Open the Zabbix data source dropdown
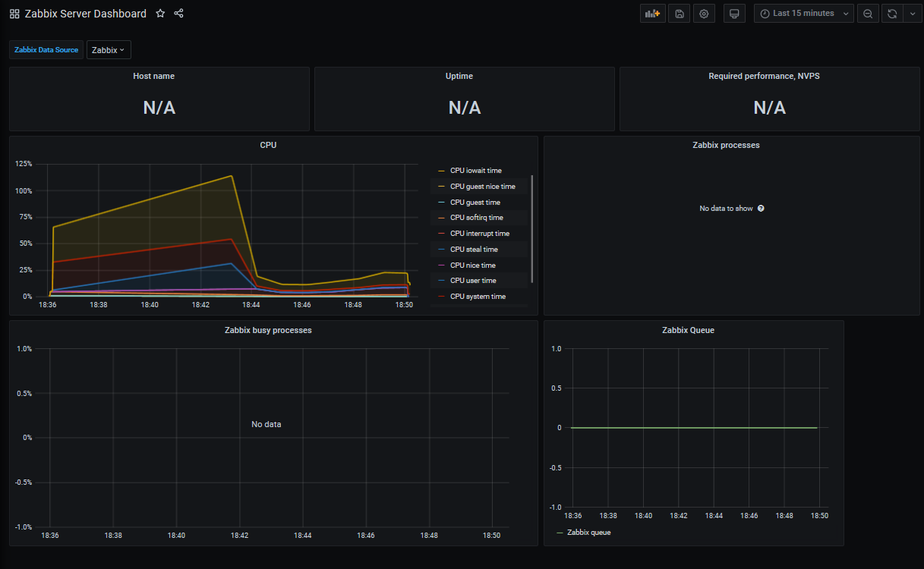The height and width of the screenshot is (569, 924). 109,50
